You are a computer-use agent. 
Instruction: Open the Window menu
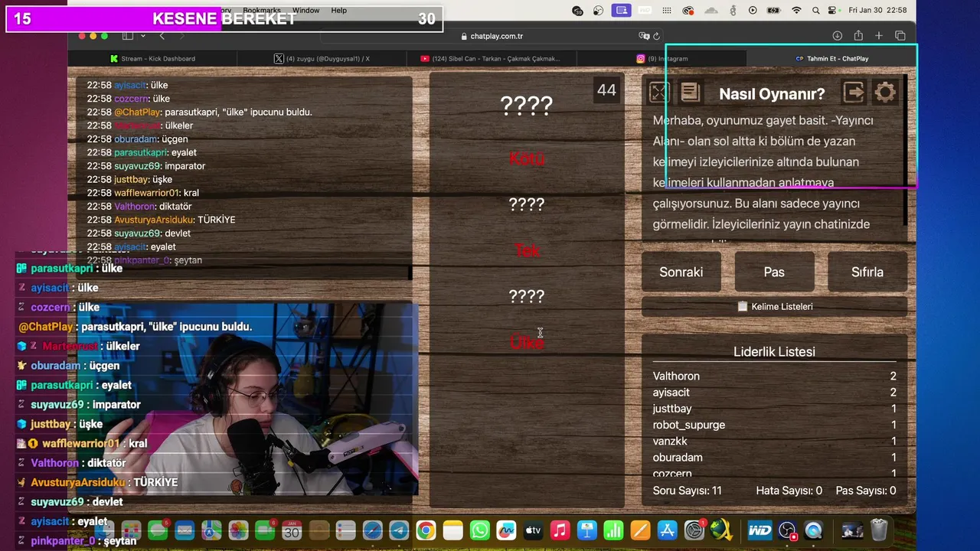[305, 11]
